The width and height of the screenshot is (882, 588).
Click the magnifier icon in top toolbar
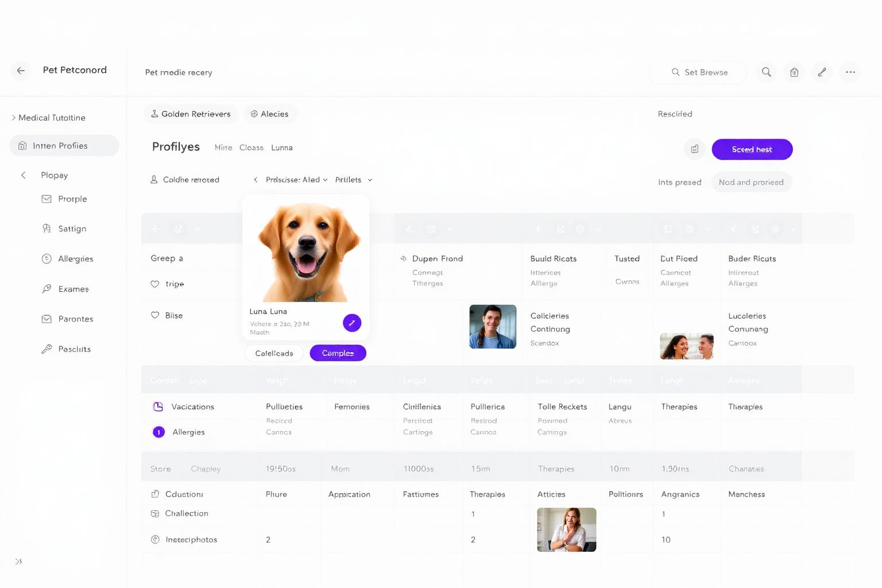click(767, 72)
